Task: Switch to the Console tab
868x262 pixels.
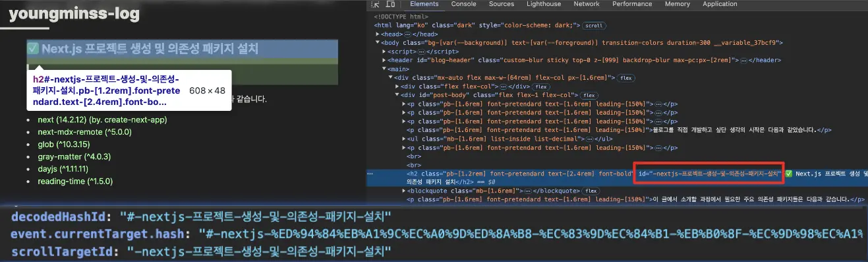Action: tap(463, 4)
